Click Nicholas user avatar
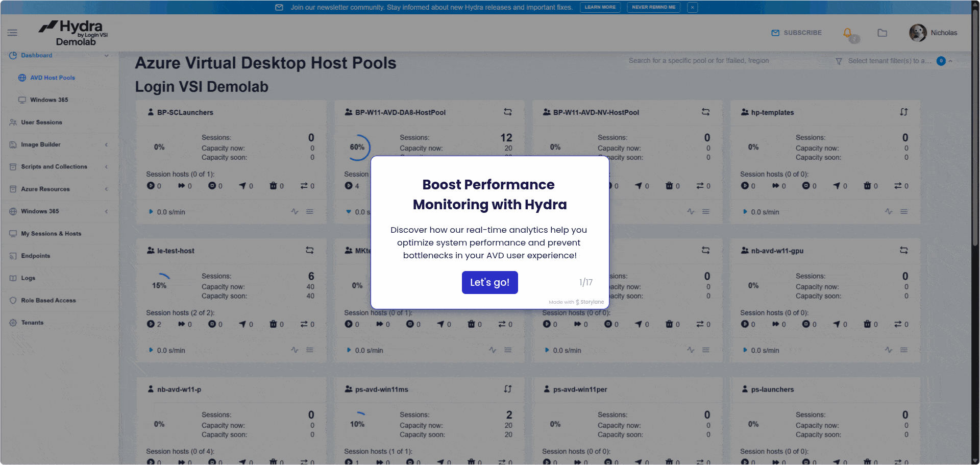 [917, 33]
